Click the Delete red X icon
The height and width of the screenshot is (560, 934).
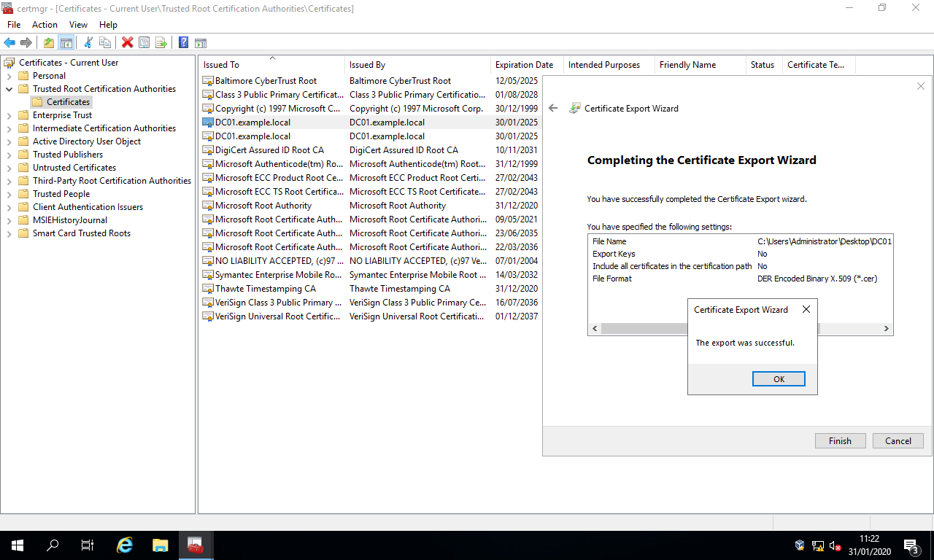pos(127,42)
